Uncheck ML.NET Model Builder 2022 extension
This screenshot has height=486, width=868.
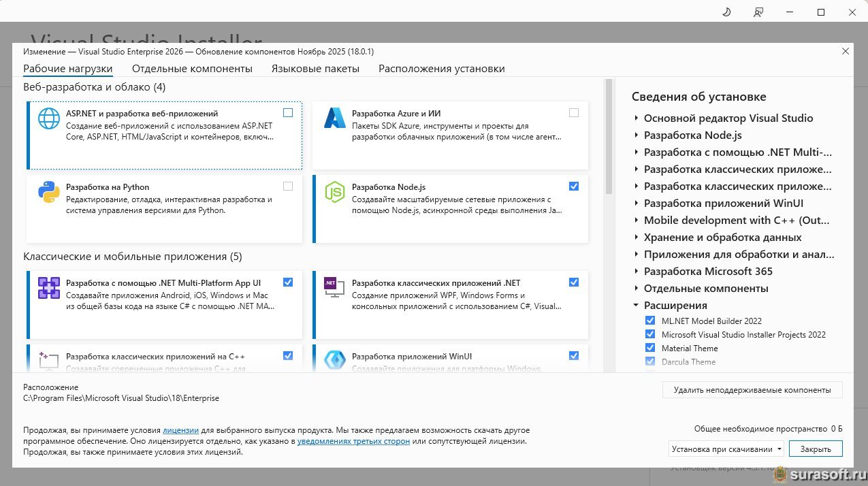[649, 321]
